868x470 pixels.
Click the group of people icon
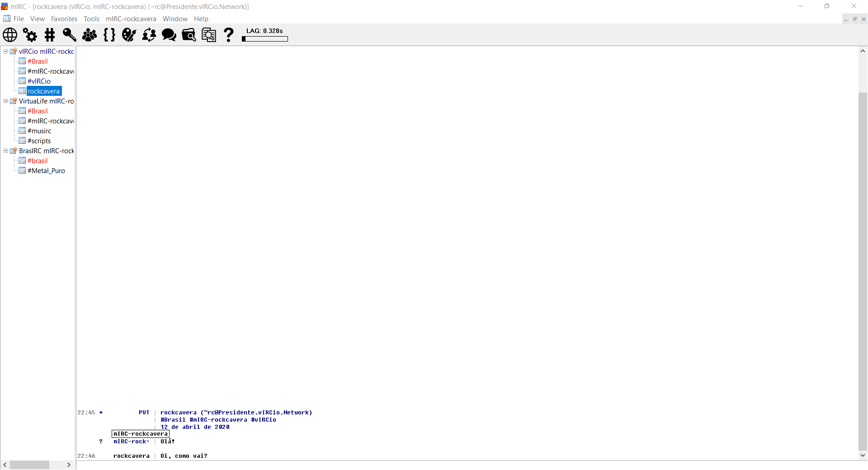tap(90, 35)
